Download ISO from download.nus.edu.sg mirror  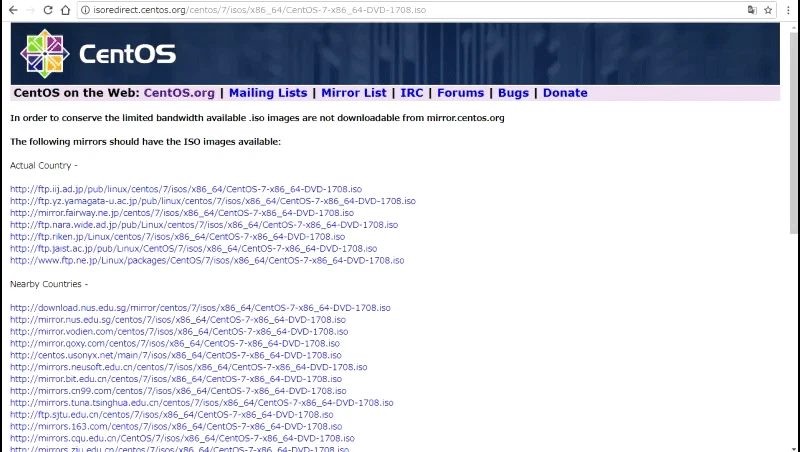tap(200, 308)
